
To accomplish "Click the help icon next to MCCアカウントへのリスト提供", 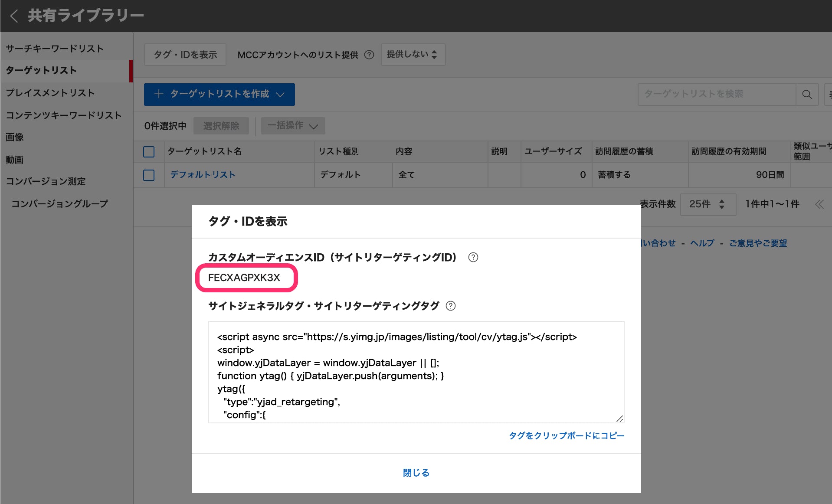I will click(369, 55).
